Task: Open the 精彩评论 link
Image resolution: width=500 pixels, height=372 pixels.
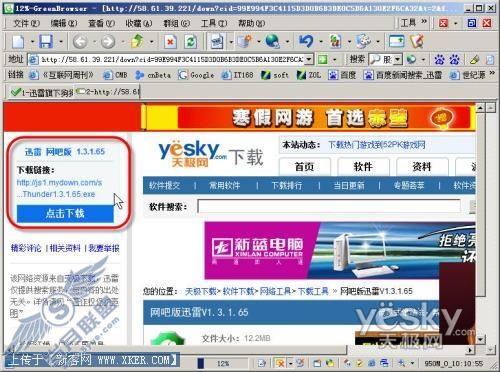Action: click(26, 248)
